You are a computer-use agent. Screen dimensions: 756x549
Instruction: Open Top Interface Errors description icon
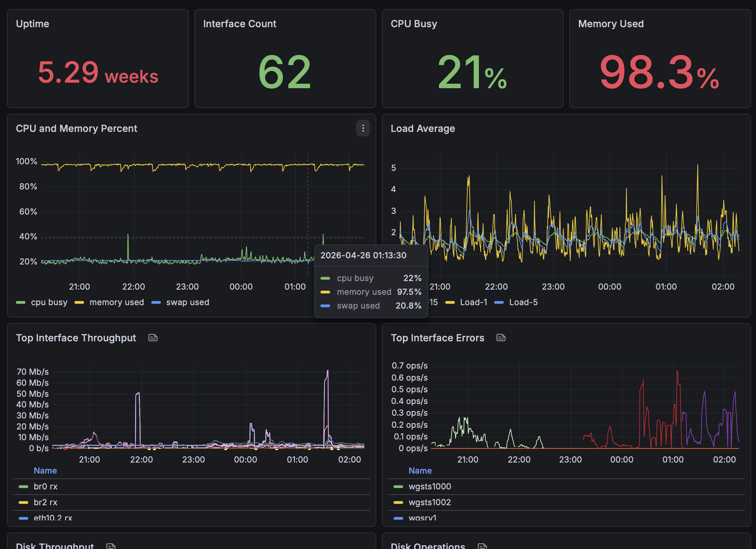click(x=501, y=338)
